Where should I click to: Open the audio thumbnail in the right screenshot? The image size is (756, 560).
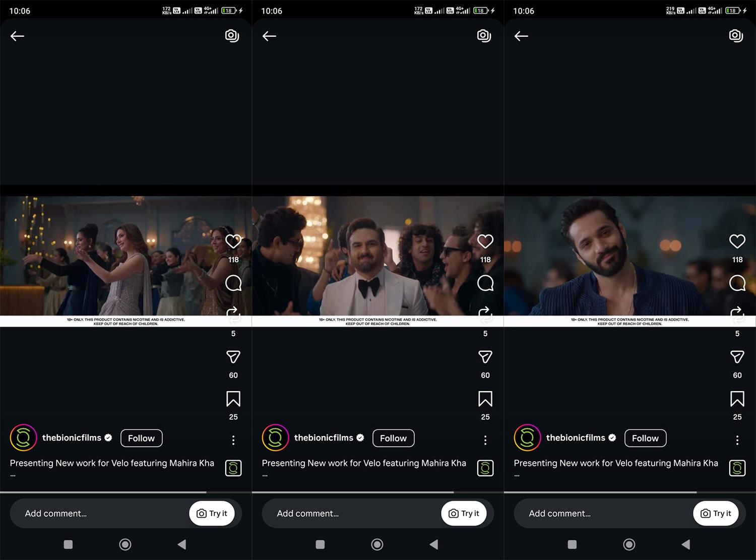pyautogui.click(x=737, y=468)
